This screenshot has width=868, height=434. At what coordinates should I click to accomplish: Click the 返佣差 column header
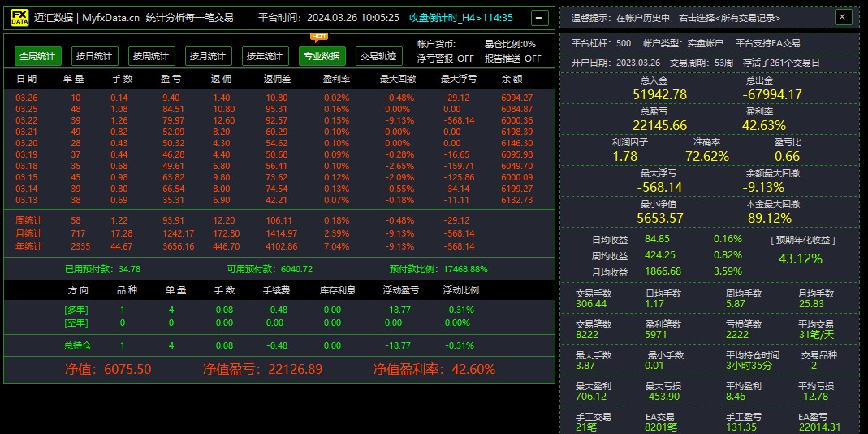tap(278, 80)
